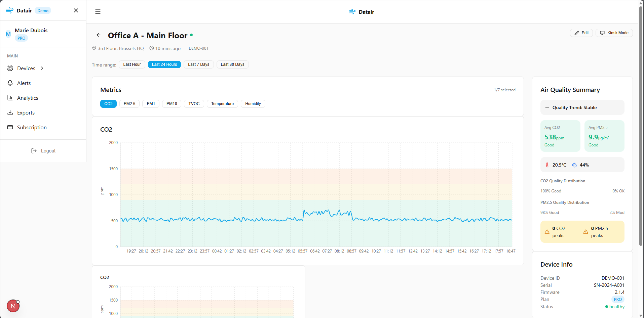Click the warning icon beside PM2.5 peaks
The height and width of the screenshot is (318, 644).
[x=586, y=232]
